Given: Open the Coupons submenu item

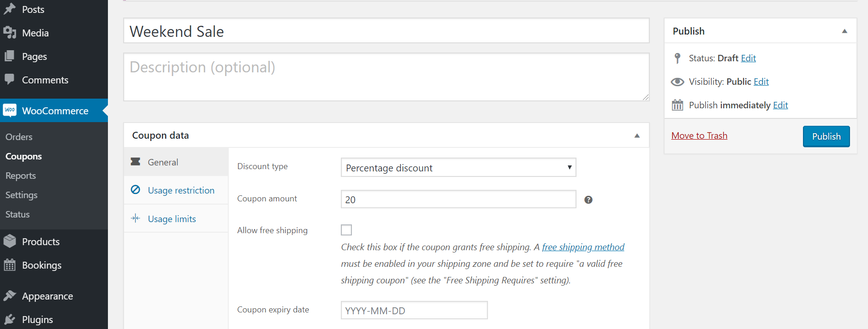Looking at the screenshot, I should coord(24,156).
